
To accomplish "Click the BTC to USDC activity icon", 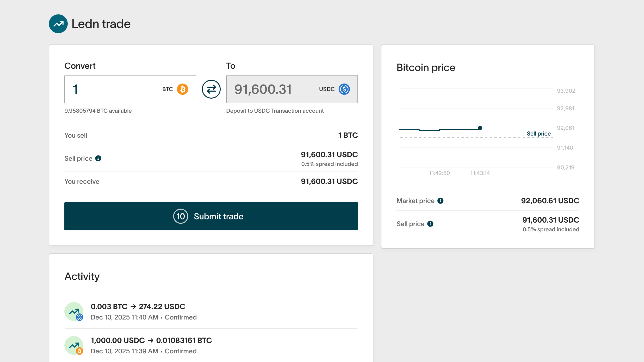I will pos(74,311).
